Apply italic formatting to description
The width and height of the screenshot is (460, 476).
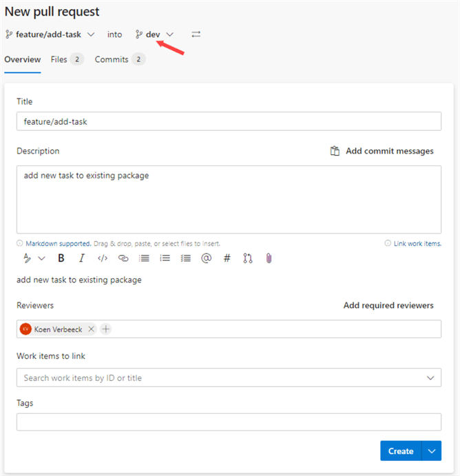[82, 258]
